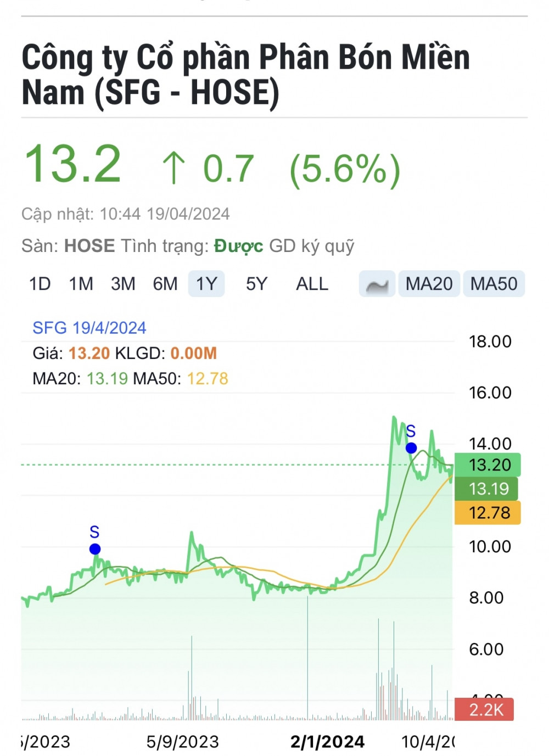Image resolution: width=549 pixels, height=756 pixels.
Task: Click the green up arrow beside 0.7
Action: [x=173, y=168]
